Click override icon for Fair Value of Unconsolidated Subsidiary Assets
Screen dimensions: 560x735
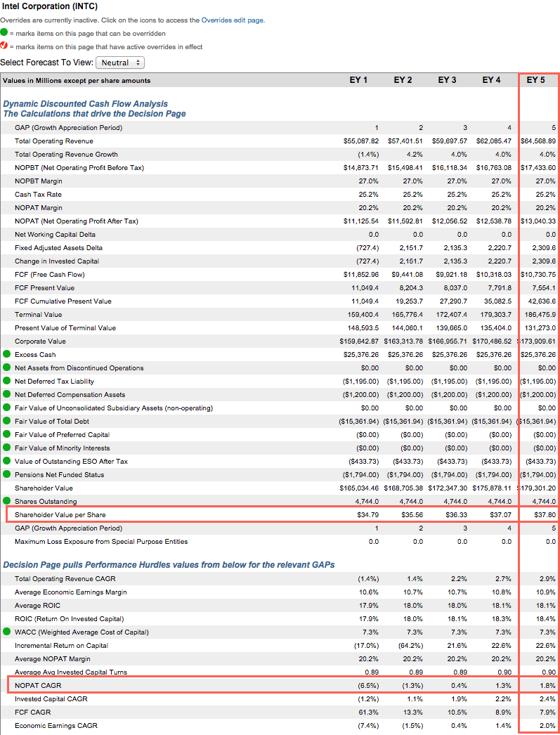(x=6, y=408)
